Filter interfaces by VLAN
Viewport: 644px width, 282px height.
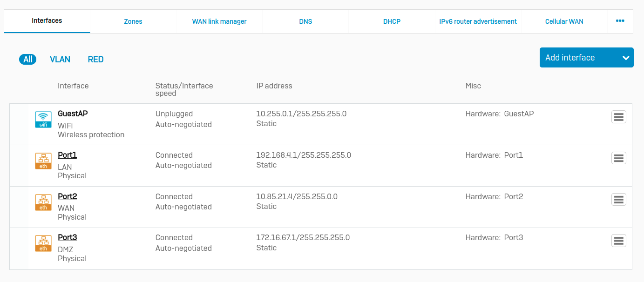click(x=60, y=60)
